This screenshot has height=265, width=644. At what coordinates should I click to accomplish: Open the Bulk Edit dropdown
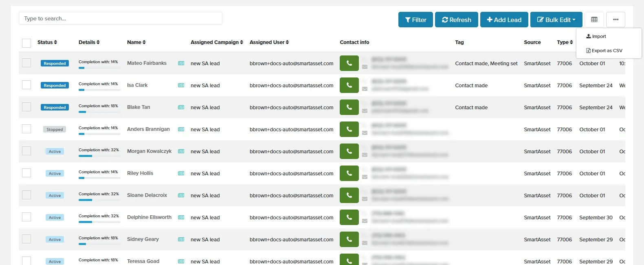(x=556, y=20)
